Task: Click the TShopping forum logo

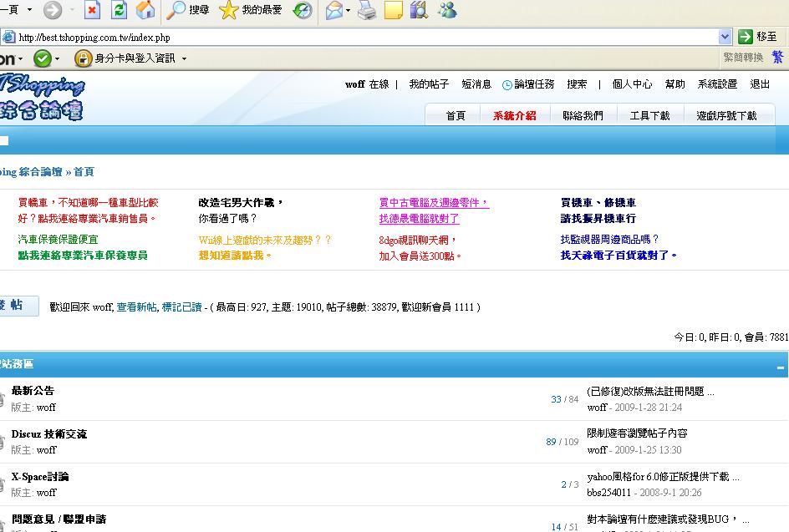Action: point(42,98)
